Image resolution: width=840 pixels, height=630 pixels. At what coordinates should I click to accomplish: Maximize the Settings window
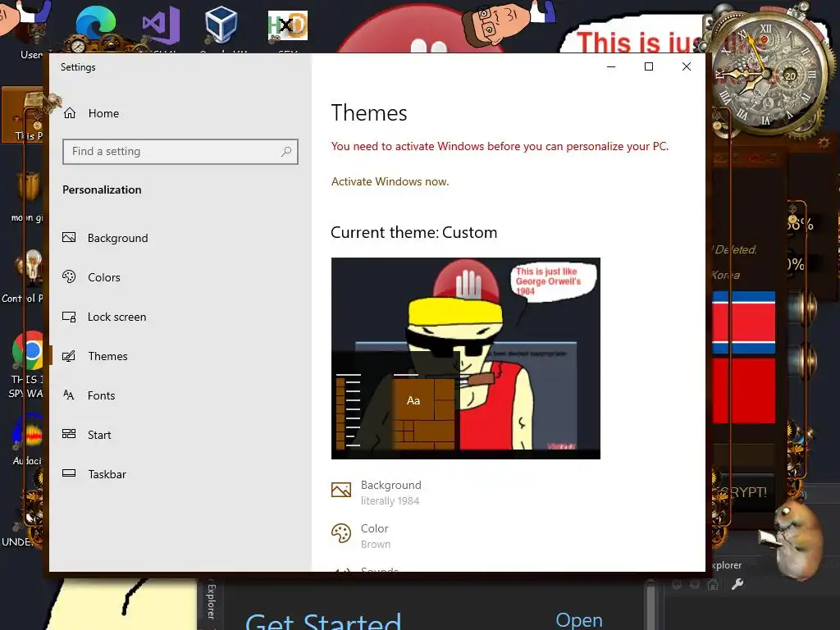pos(649,66)
